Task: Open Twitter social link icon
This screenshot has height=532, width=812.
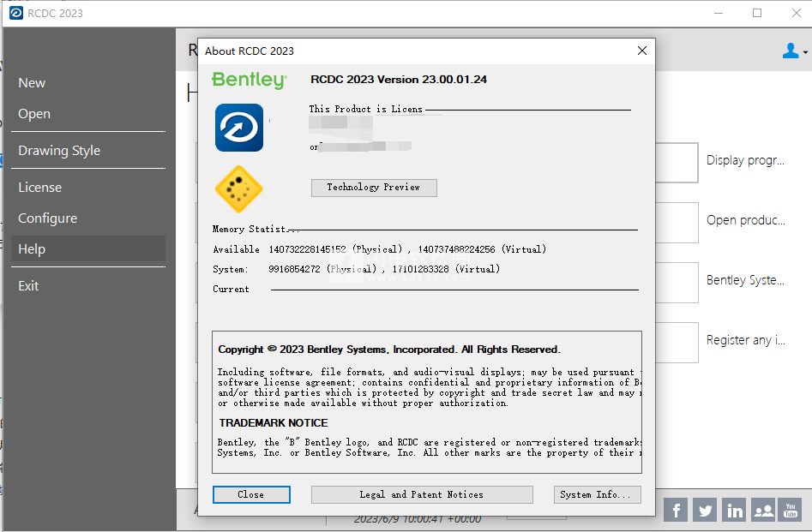Action: point(705,511)
